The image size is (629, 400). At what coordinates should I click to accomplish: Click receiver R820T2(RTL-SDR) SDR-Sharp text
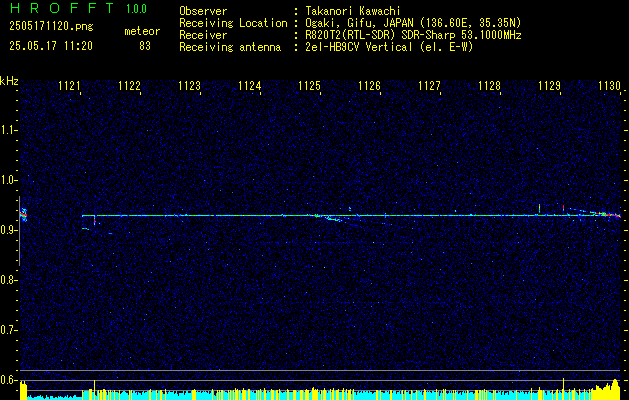413,35
